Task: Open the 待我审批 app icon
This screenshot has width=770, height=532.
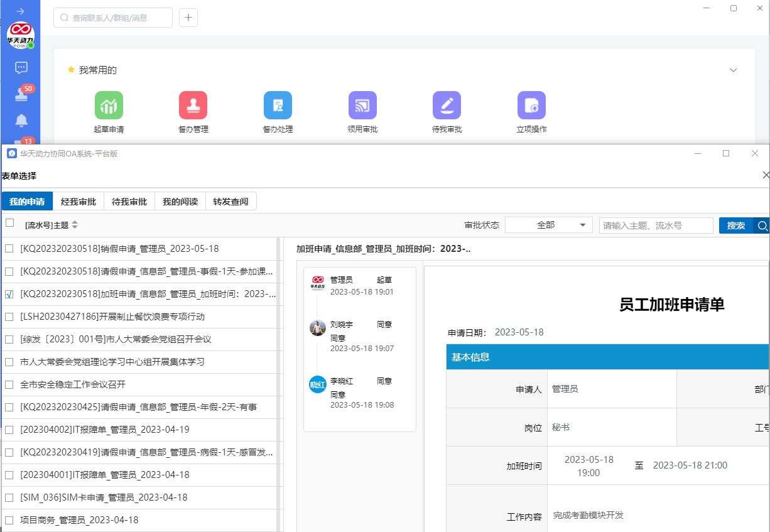Action: (447, 106)
